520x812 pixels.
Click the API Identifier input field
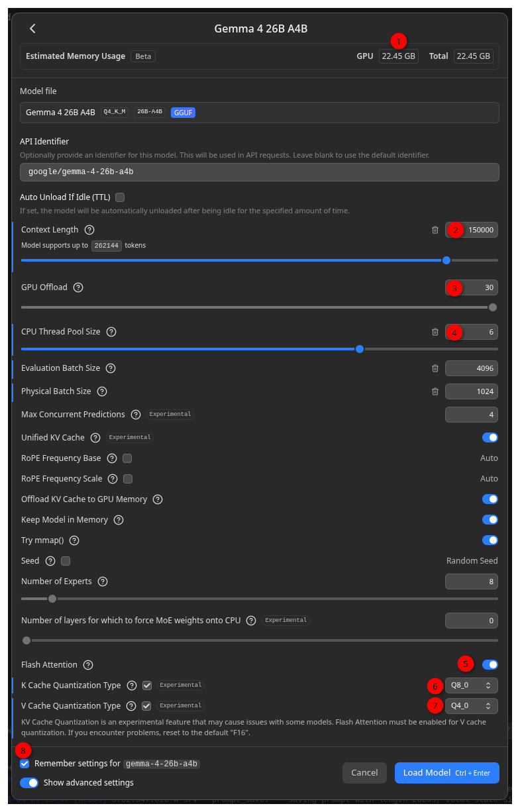(260, 172)
